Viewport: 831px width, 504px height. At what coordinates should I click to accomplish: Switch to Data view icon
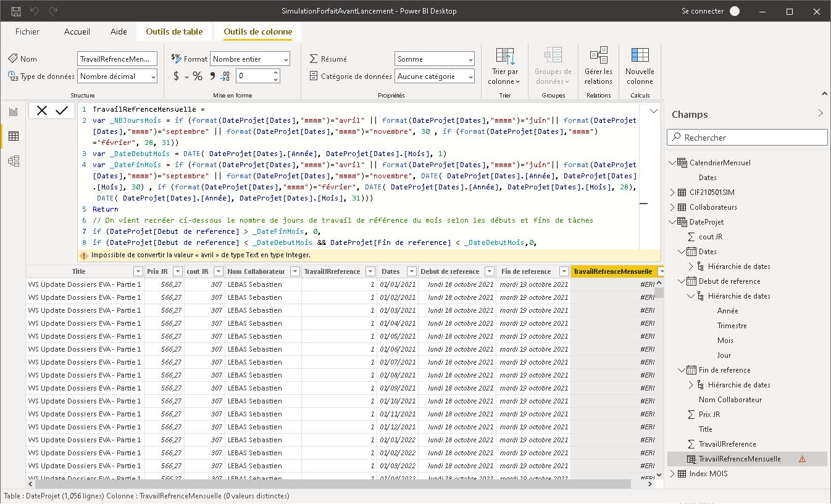point(13,136)
